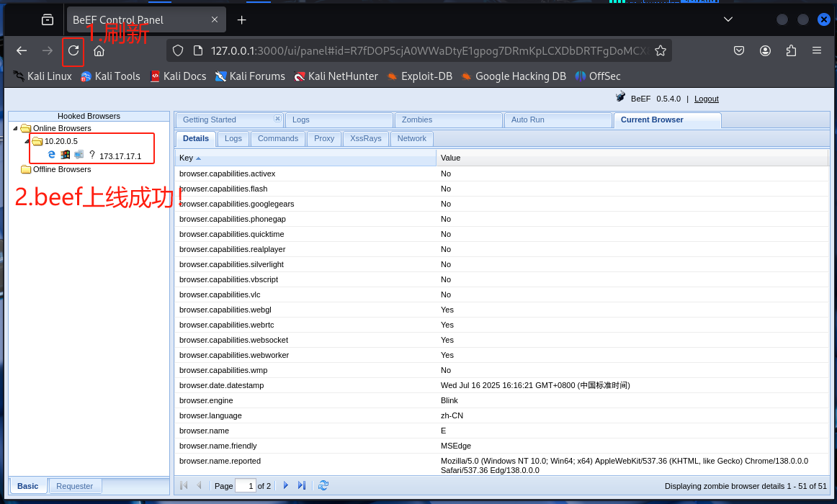837x504 pixels.
Task: Click the hardware icon of hooked zombie
Action: 79,155
